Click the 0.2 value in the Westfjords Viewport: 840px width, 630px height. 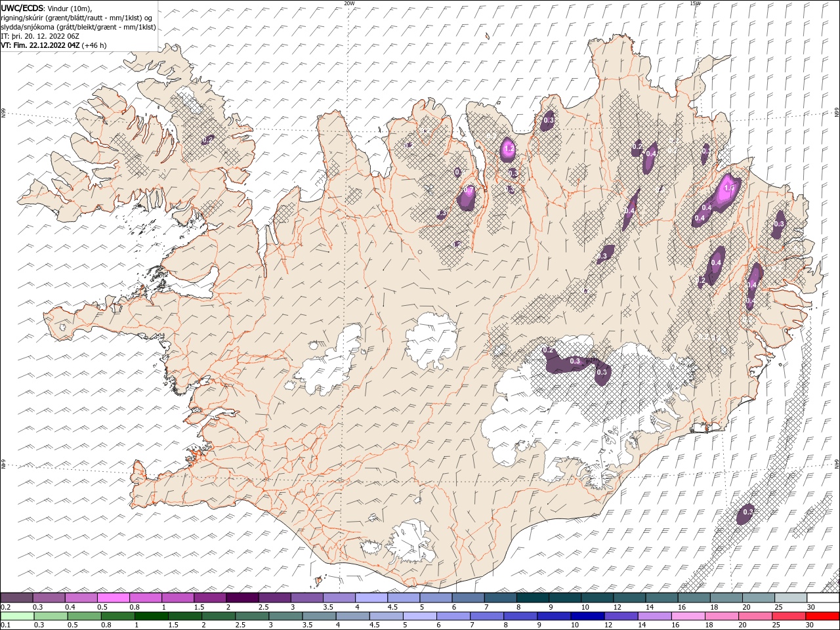(x=207, y=140)
